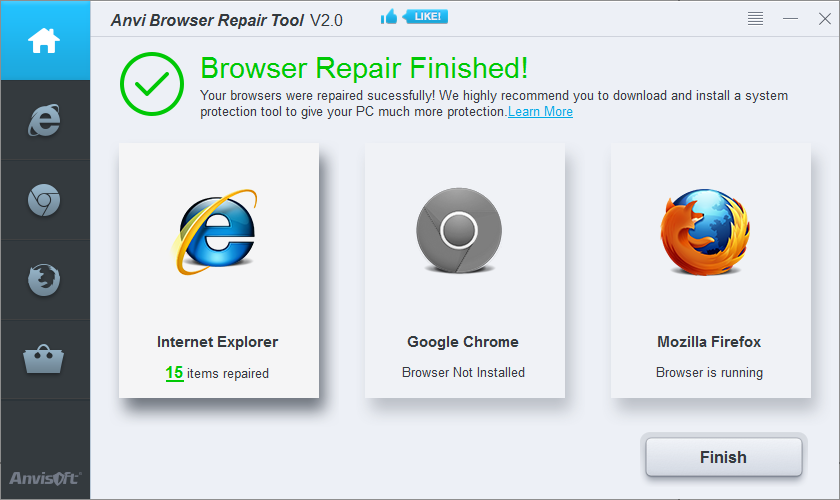Click the Finish button
This screenshot has width=840, height=500.
[x=724, y=457]
